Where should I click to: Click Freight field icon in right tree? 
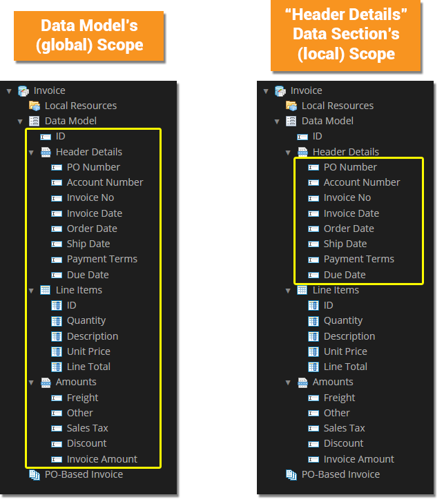(x=313, y=398)
